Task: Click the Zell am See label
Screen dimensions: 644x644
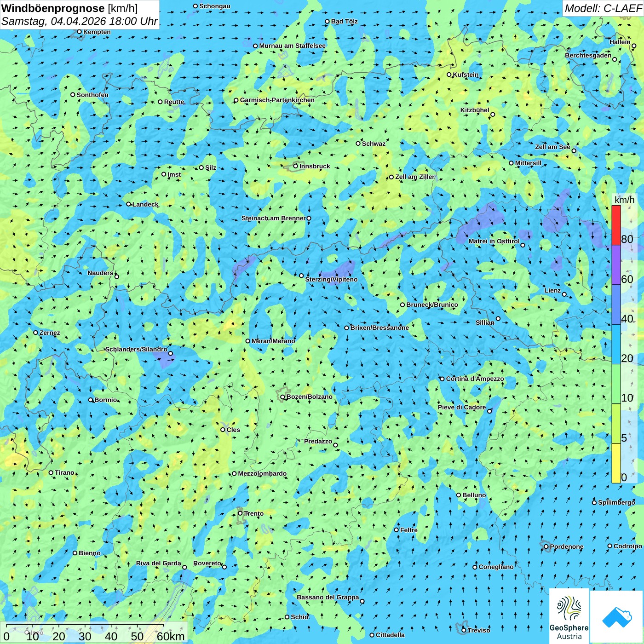Action: 552,147
